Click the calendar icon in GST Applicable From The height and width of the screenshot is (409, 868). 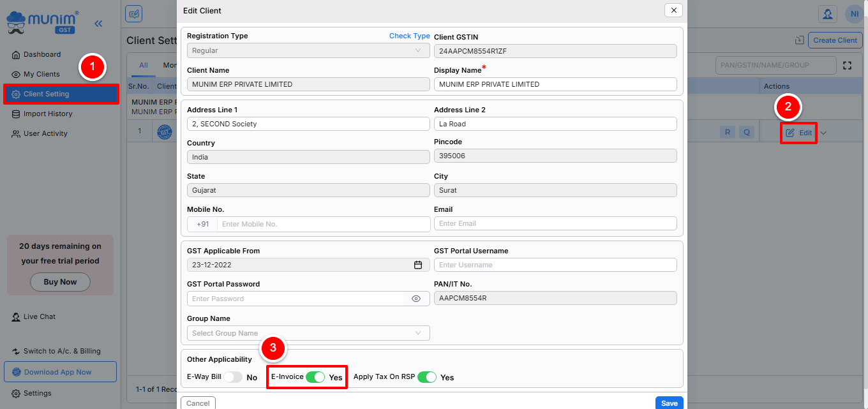click(x=418, y=265)
